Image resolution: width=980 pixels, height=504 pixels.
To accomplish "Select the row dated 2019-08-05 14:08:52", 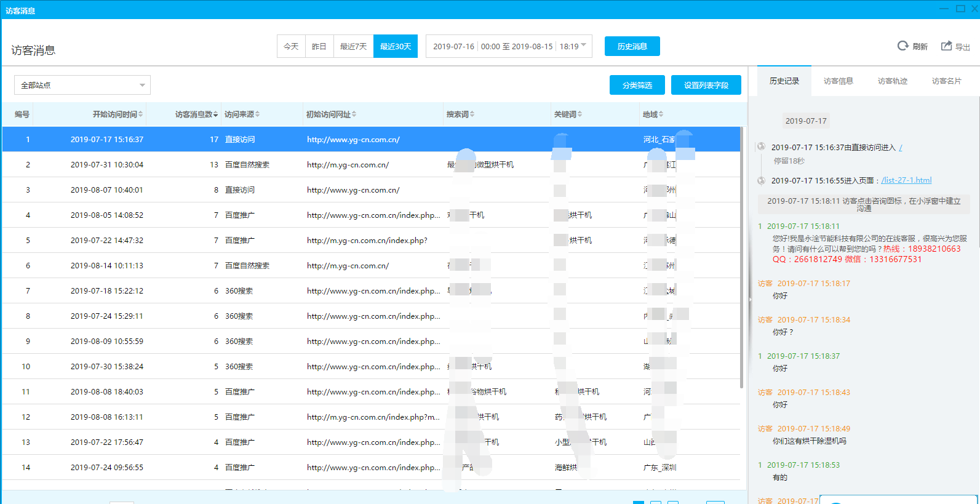I will (x=371, y=215).
